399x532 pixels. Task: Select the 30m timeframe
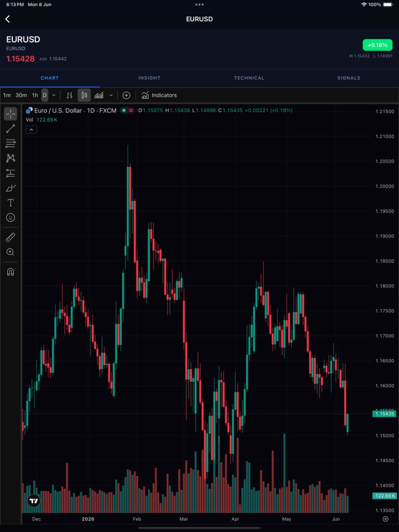21,95
